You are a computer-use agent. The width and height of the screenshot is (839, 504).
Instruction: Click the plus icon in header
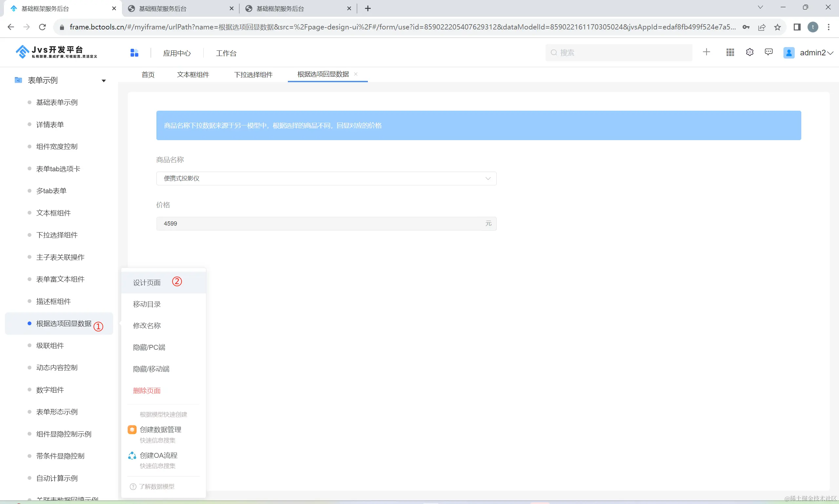click(707, 52)
